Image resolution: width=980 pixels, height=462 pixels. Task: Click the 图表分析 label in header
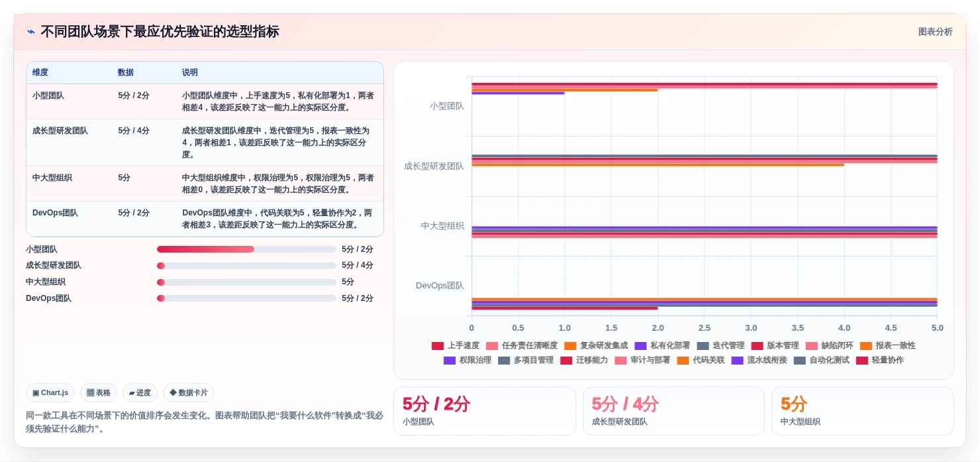935,31
